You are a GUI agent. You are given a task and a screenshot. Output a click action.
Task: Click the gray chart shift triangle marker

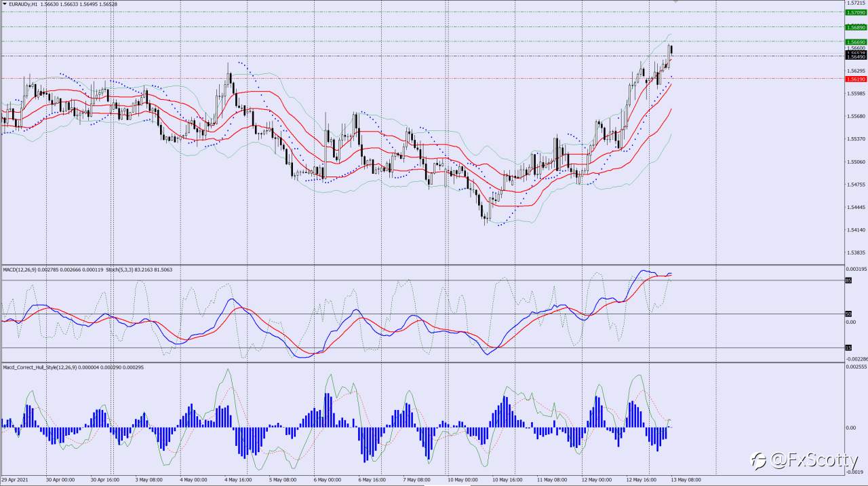[x=675, y=2]
